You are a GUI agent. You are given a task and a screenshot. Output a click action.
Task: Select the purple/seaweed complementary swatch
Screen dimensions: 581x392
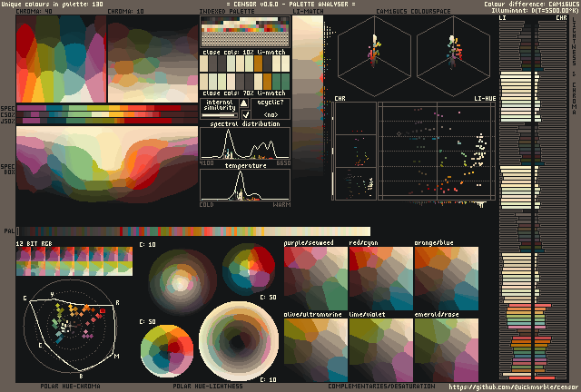(315, 279)
